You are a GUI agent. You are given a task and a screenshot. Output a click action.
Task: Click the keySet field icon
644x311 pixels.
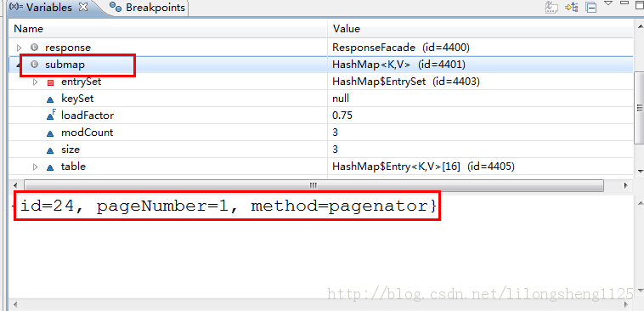coord(50,99)
